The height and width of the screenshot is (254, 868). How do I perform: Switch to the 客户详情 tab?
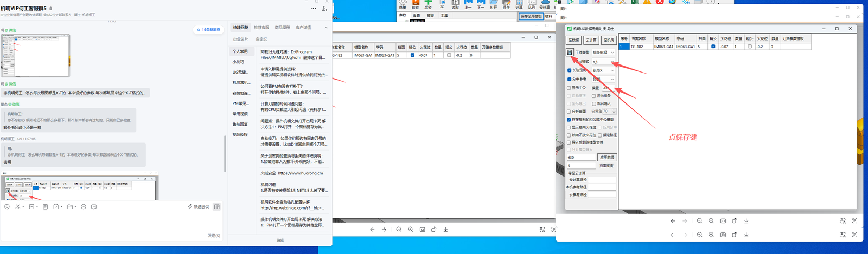coord(303,28)
